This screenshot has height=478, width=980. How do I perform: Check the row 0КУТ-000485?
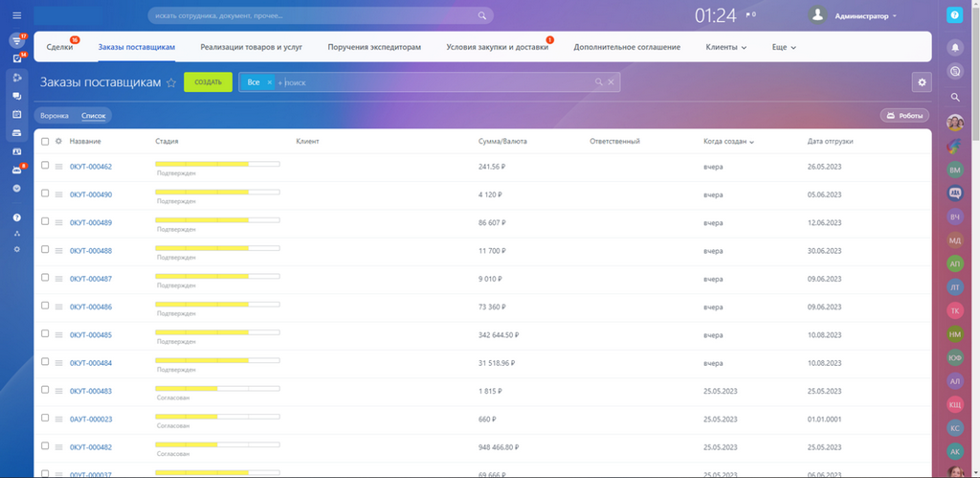(x=45, y=333)
